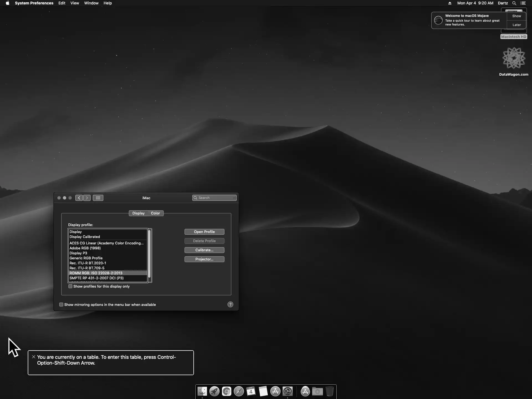Select the Adobe RGB (1998) profile
Image resolution: width=532 pixels, height=399 pixels.
(85, 248)
